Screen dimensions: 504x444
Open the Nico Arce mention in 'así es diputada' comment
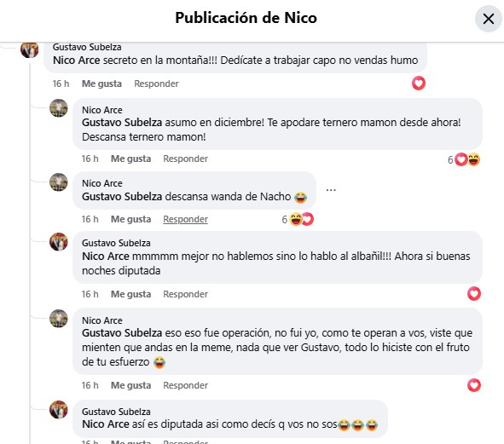coord(106,424)
